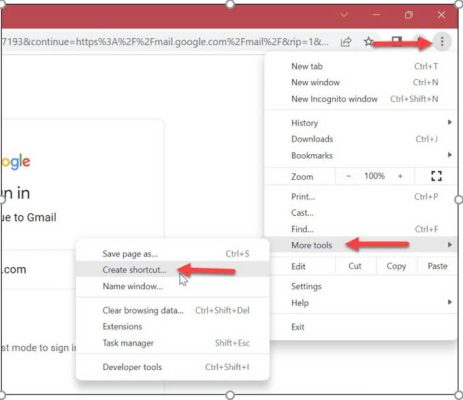Click Cut in the Edit row
Screen dimensions: 463x400
pyautogui.click(x=355, y=266)
